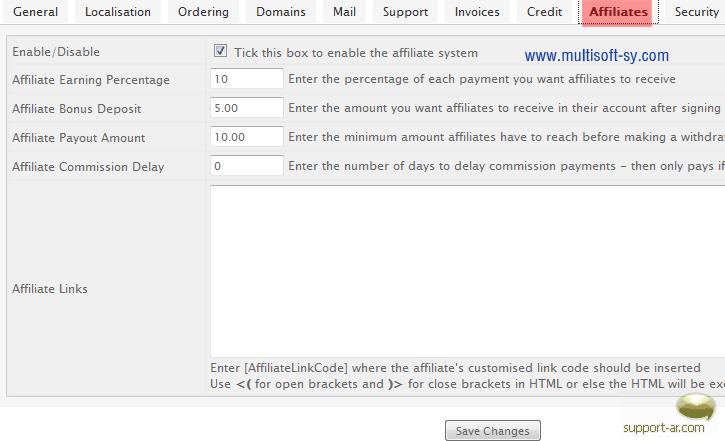Image resolution: width=725 pixels, height=441 pixels.
Task: Open the Support tab
Action: pyautogui.click(x=405, y=13)
